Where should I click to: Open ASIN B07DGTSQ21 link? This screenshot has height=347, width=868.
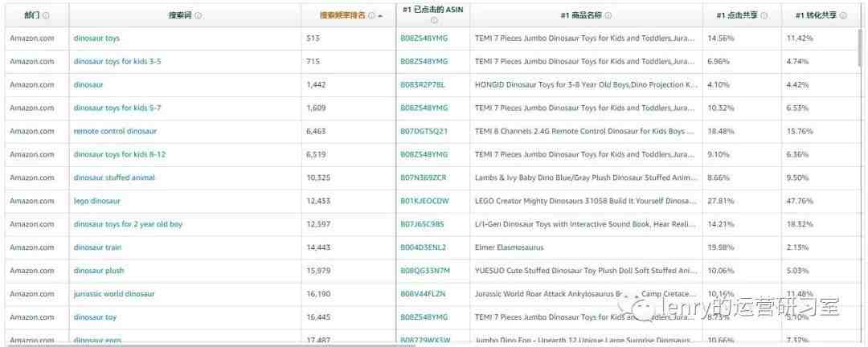tap(424, 131)
